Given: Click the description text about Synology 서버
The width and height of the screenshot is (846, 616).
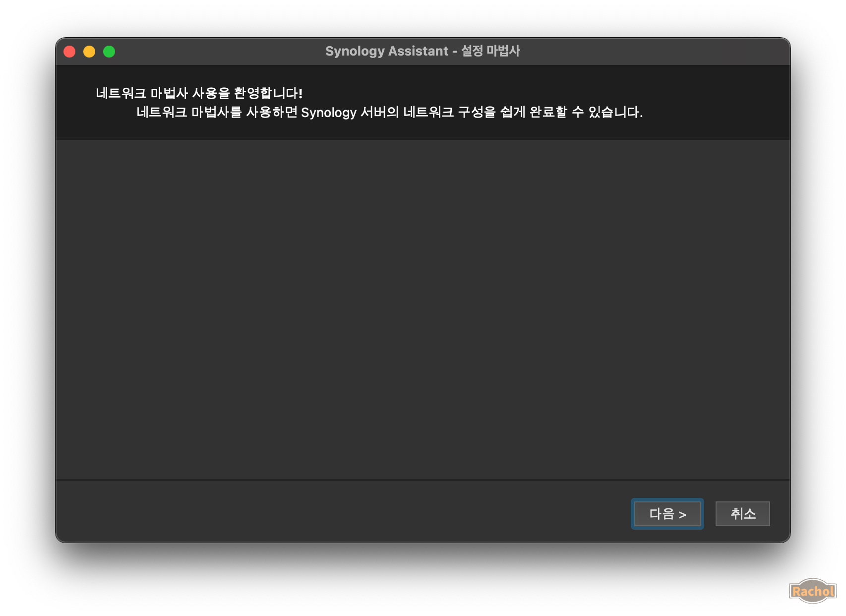Looking at the screenshot, I should tap(389, 112).
